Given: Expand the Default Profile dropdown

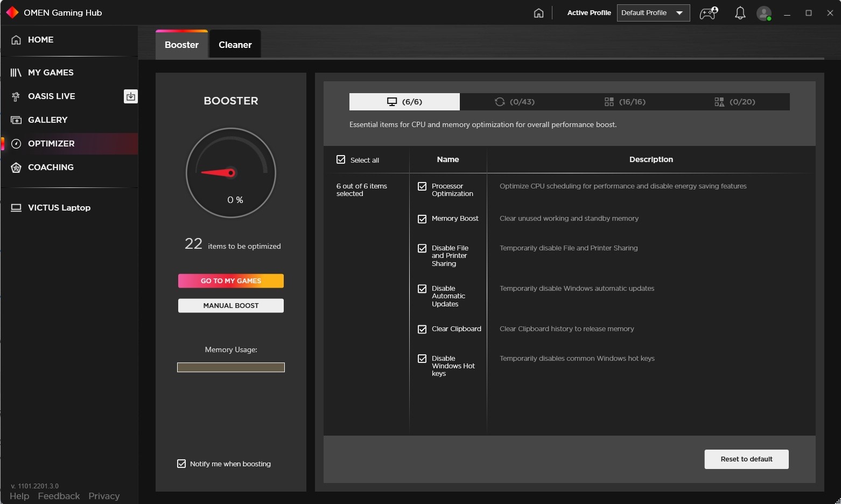Looking at the screenshot, I should pos(653,13).
